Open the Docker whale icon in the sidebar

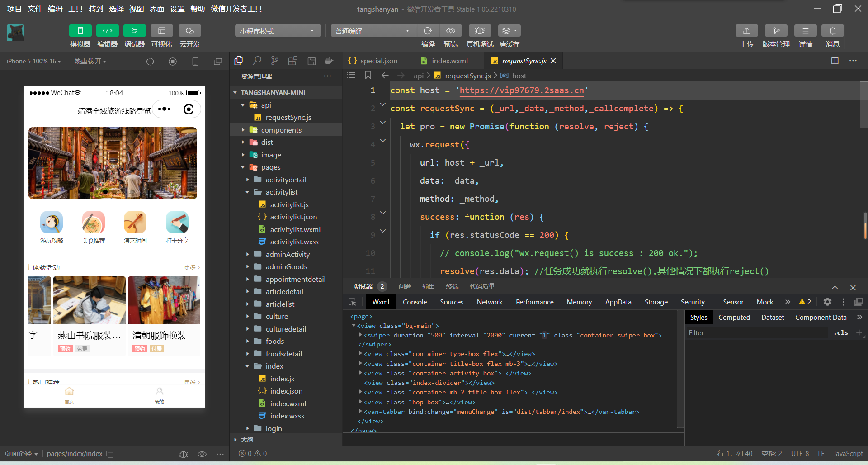click(329, 61)
